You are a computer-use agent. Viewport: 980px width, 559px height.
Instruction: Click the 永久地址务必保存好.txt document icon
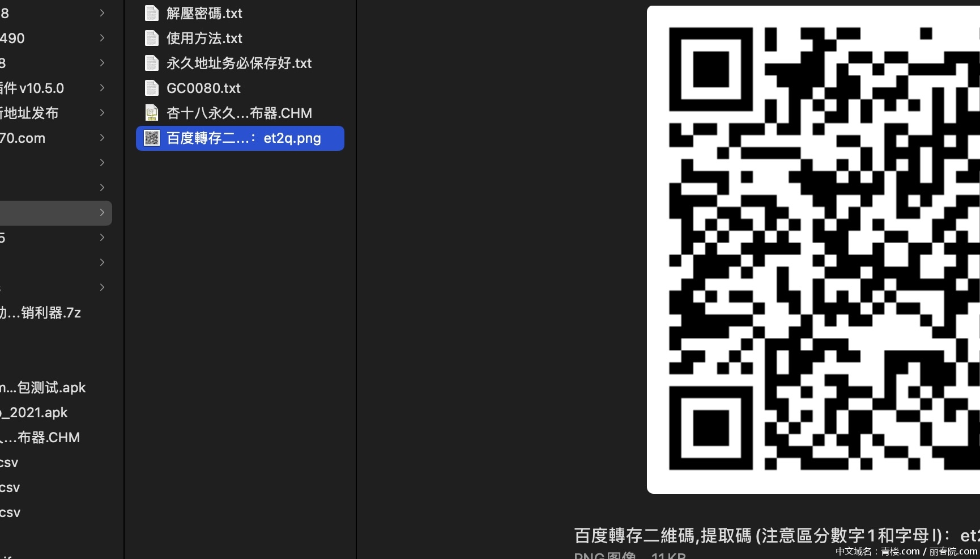click(151, 62)
